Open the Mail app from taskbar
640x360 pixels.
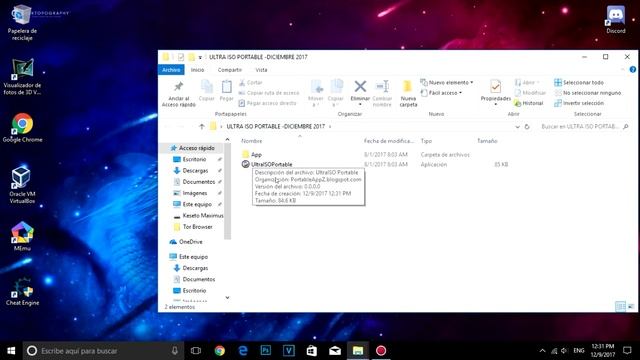click(x=335, y=351)
